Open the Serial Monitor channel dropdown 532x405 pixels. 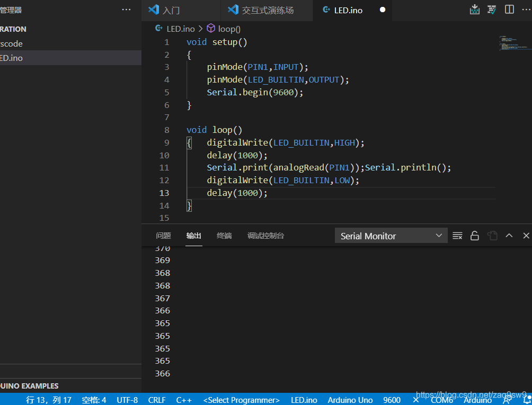391,236
